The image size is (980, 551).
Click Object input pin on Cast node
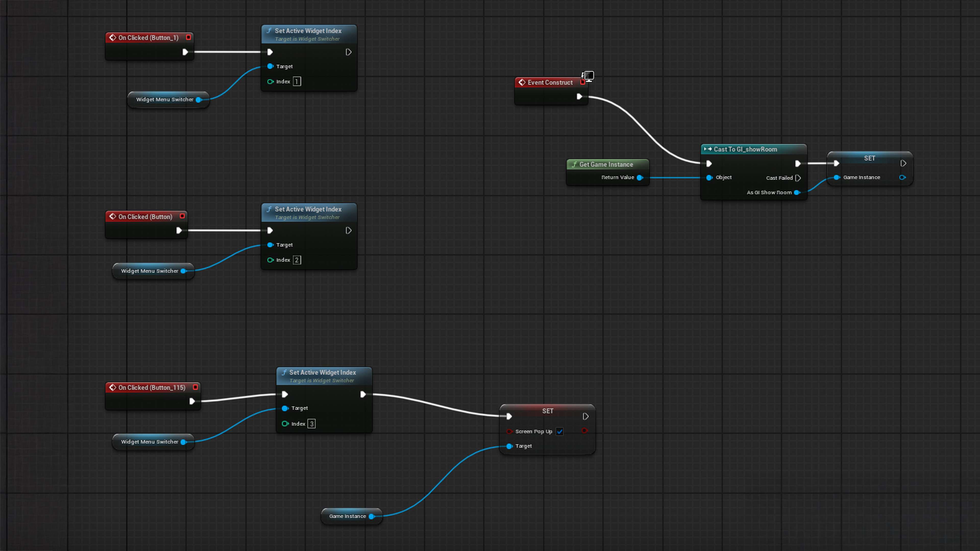tap(709, 178)
